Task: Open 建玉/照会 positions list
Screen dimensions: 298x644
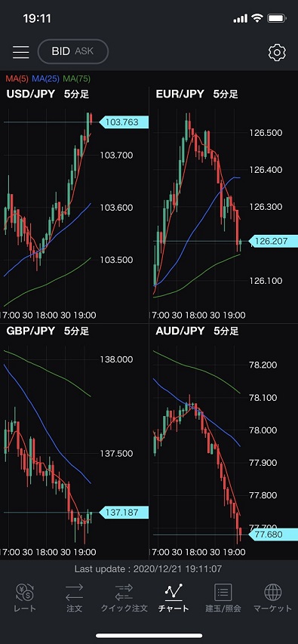Action: (223, 598)
